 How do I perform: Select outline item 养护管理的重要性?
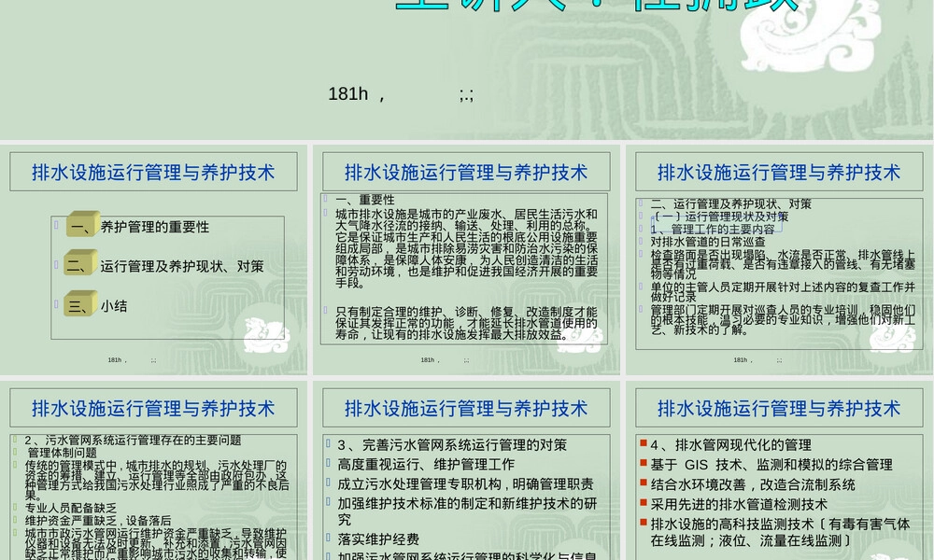(155, 228)
